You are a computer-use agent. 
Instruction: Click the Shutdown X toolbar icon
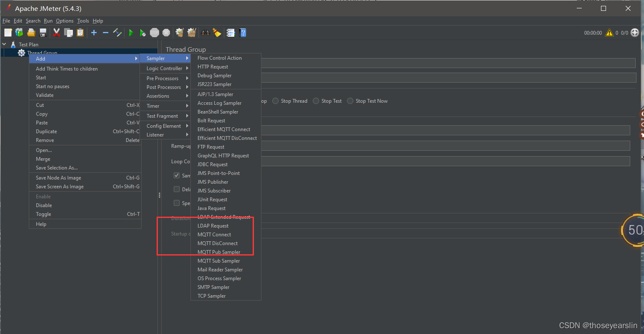pyautogui.click(x=166, y=33)
